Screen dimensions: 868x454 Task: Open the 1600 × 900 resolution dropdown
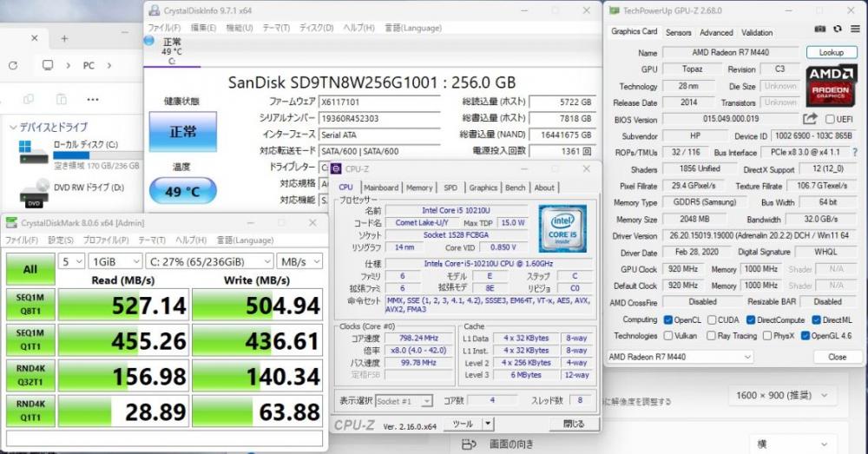tap(782, 395)
